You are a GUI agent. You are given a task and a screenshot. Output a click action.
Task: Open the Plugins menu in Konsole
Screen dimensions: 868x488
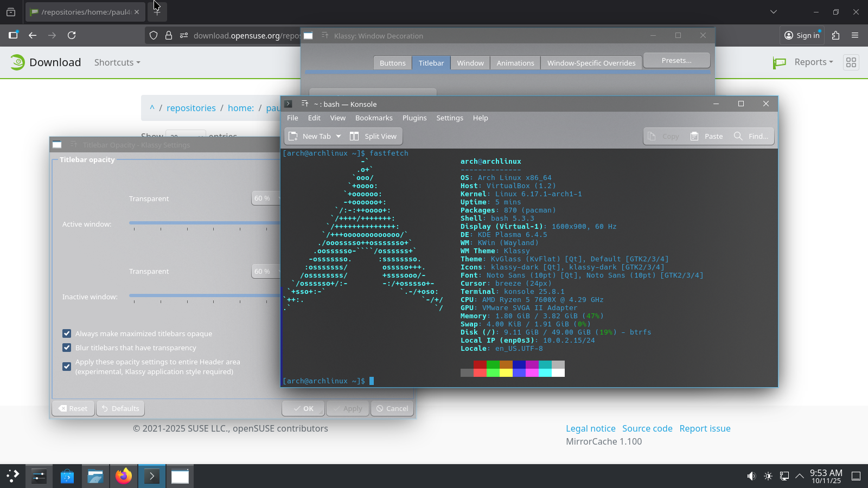(414, 118)
